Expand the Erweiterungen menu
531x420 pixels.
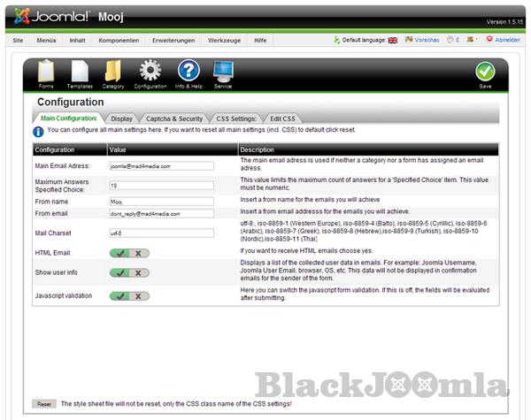tap(173, 41)
